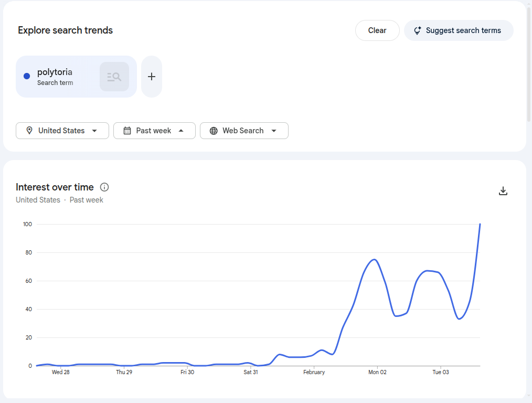The height and width of the screenshot is (403, 532).
Task: Click the page vertical scrollbar
Action: [x=529, y=63]
